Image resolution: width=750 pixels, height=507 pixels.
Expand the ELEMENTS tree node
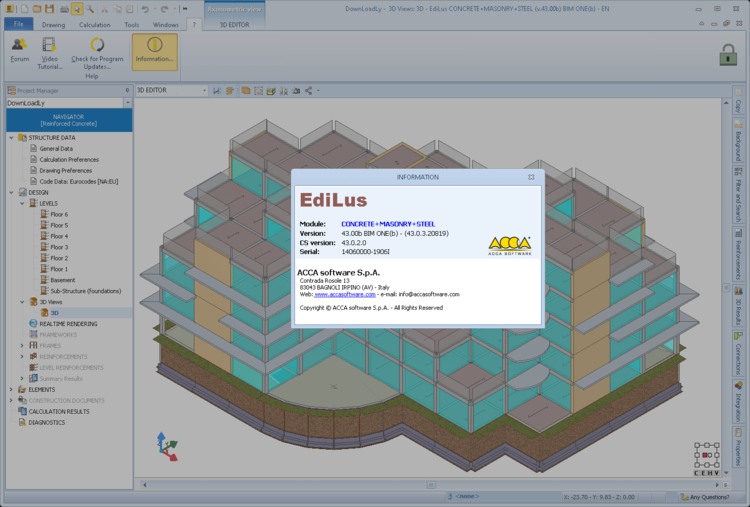pos(10,389)
